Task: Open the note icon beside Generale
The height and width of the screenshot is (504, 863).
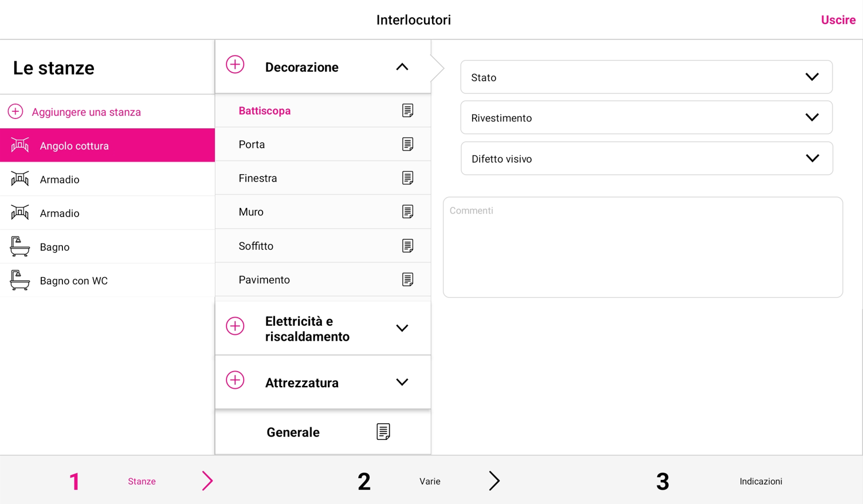Action: (383, 432)
